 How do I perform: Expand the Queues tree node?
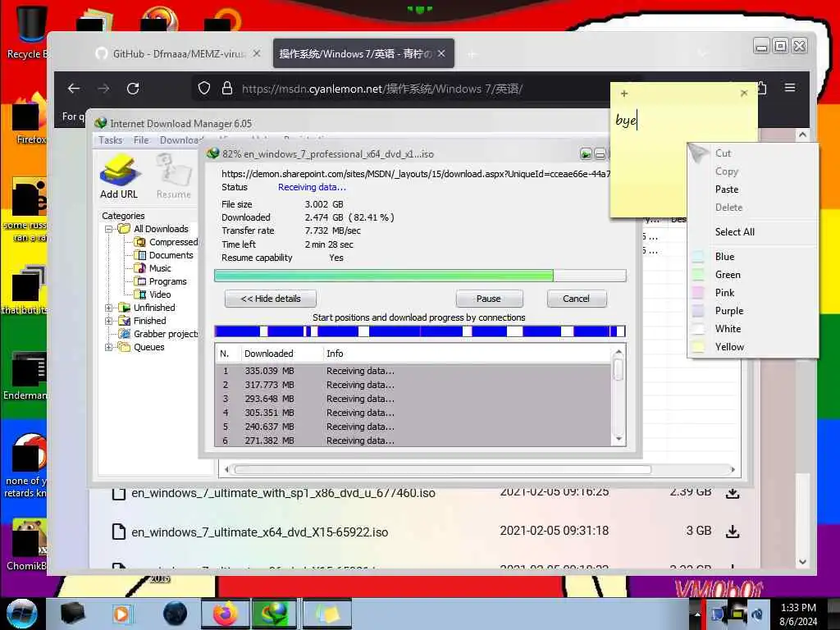point(109,347)
